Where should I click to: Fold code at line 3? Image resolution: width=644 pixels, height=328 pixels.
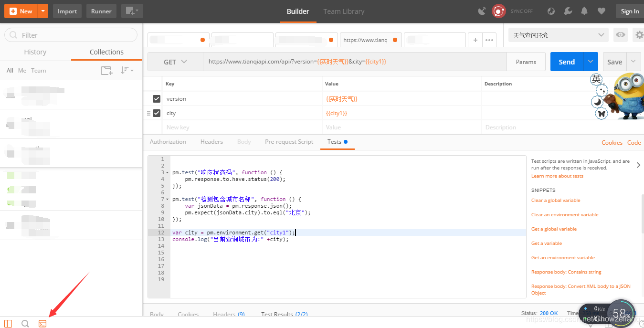click(167, 172)
